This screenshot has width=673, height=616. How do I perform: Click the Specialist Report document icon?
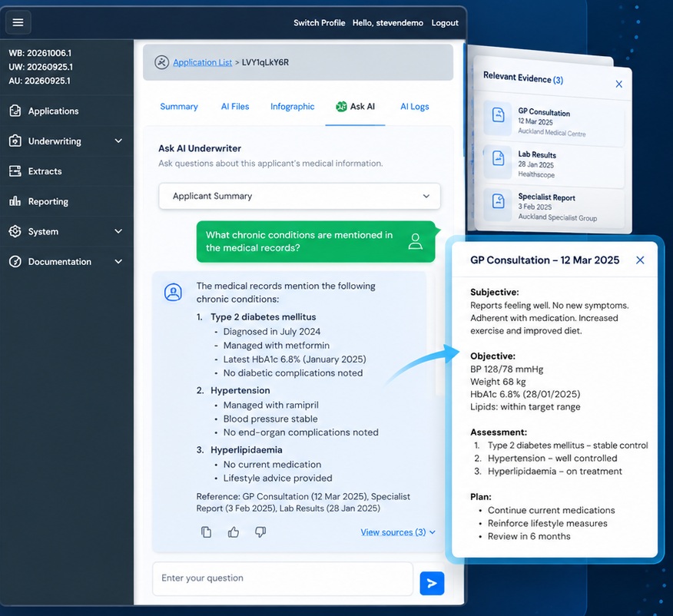pos(498,200)
